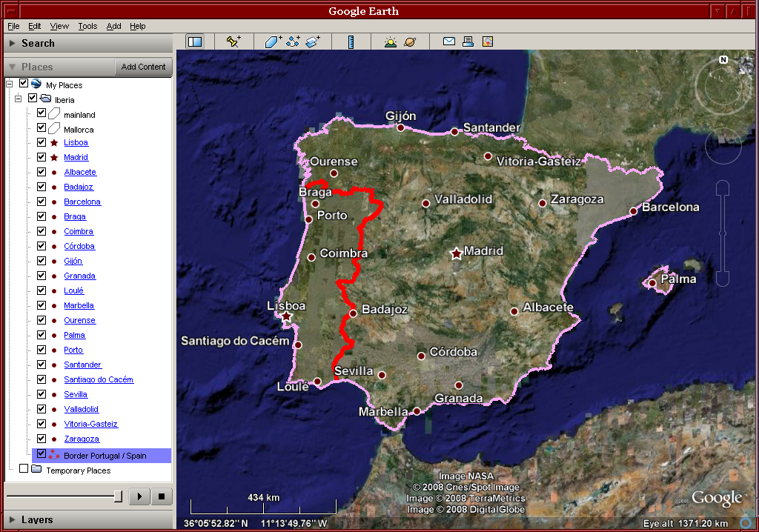Select the Add Path tool icon
The height and width of the screenshot is (532, 759).
click(293, 41)
